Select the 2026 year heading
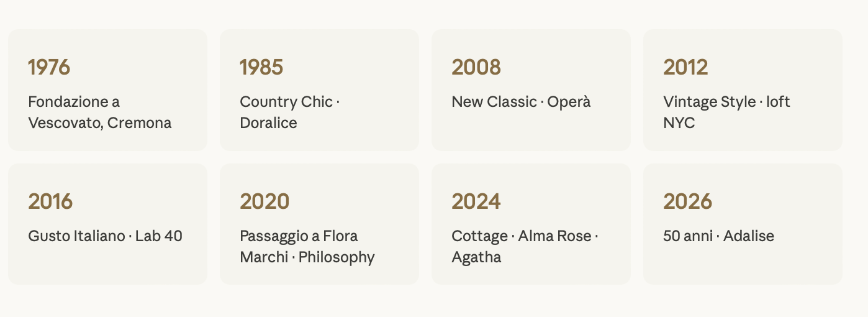This screenshot has width=868, height=317. point(687,201)
